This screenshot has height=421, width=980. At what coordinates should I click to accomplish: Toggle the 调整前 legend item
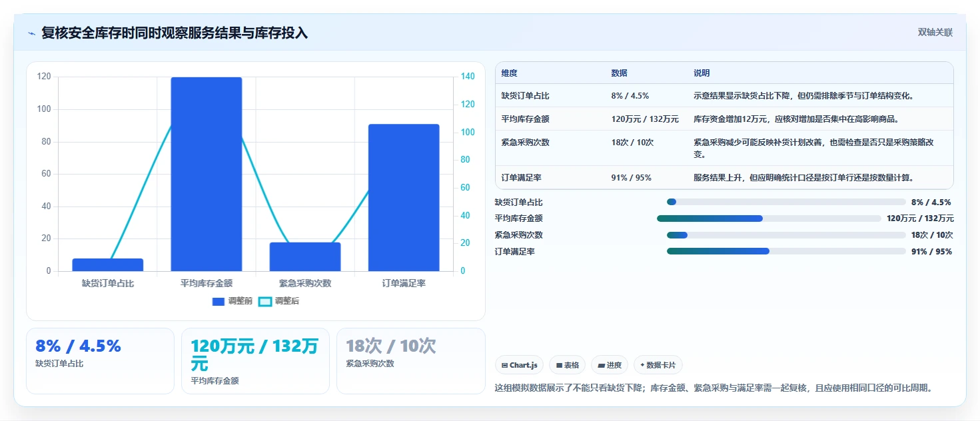233,301
